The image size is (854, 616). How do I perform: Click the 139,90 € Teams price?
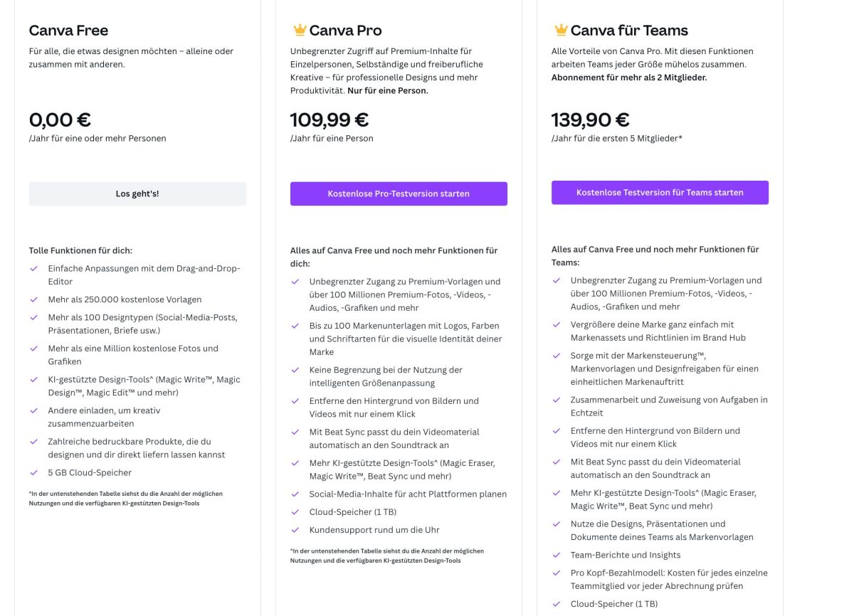coord(591,120)
